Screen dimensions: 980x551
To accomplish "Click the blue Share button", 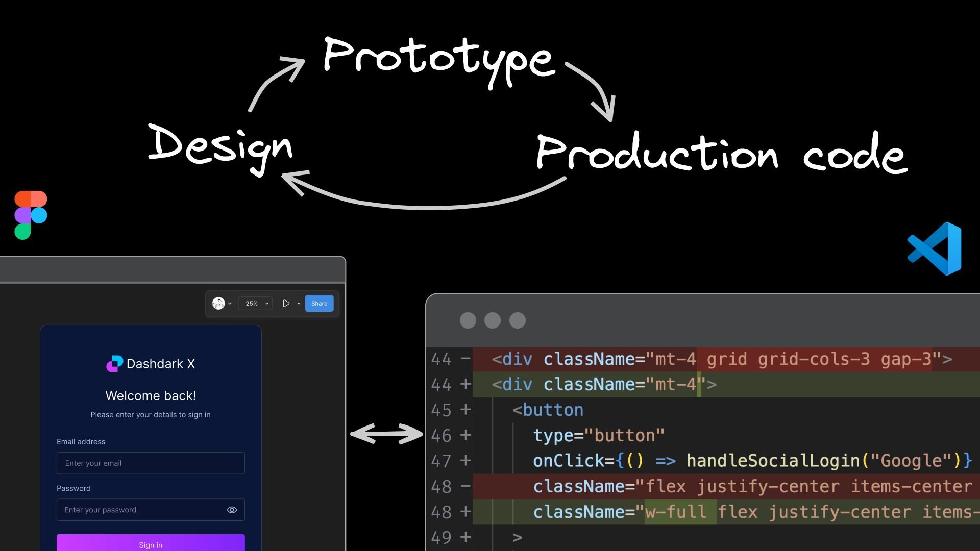I will tap(319, 303).
